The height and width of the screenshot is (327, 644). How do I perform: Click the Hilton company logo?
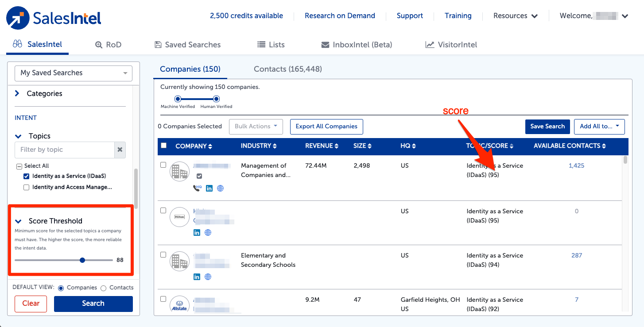pyautogui.click(x=180, y=217)
